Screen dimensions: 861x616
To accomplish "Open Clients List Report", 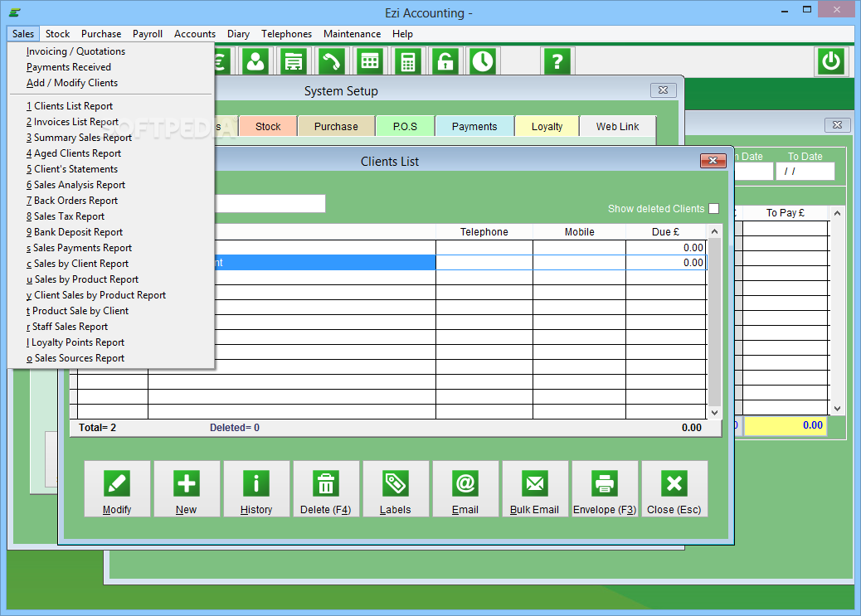I will (111, 106).
